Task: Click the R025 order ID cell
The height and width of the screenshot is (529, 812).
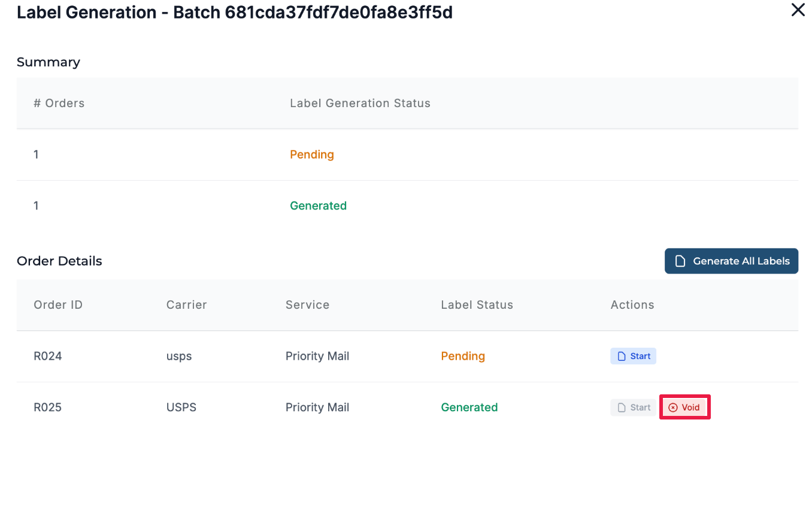Action: point(48,408)
